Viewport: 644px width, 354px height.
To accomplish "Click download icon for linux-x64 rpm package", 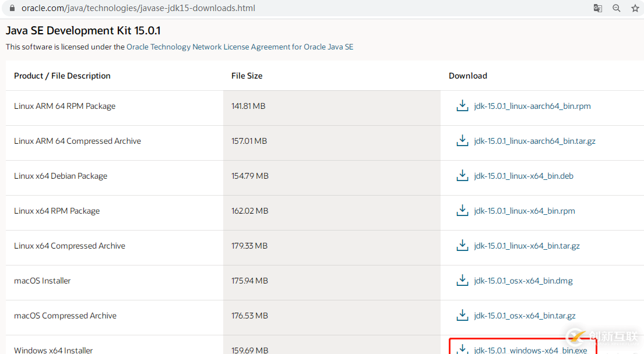I will pos(462,211).
